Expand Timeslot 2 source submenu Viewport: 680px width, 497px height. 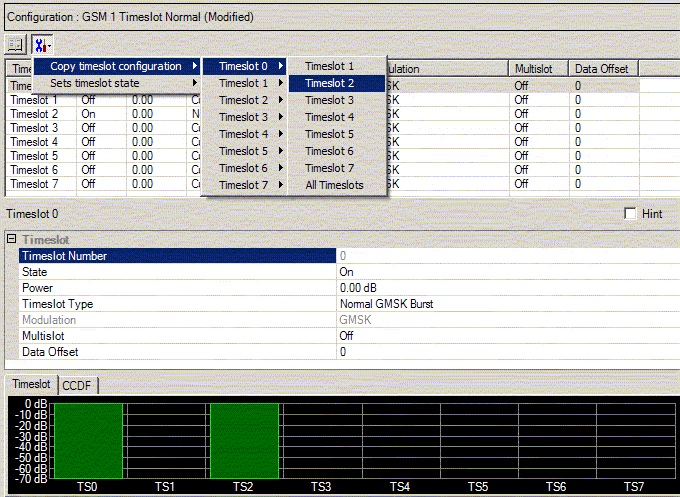244,100
